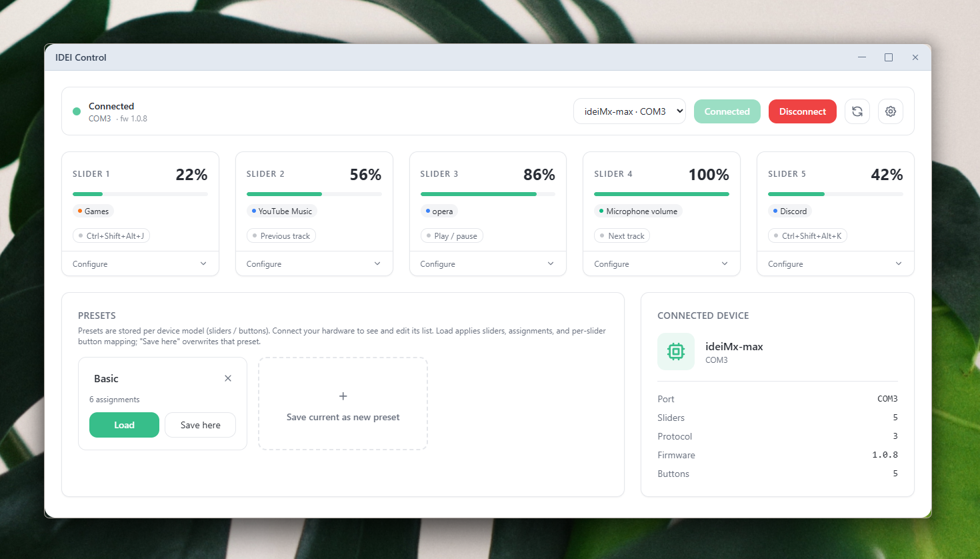Click the plus icon for new preset
This screenshot has height=559, width=980.
(343, 396)
